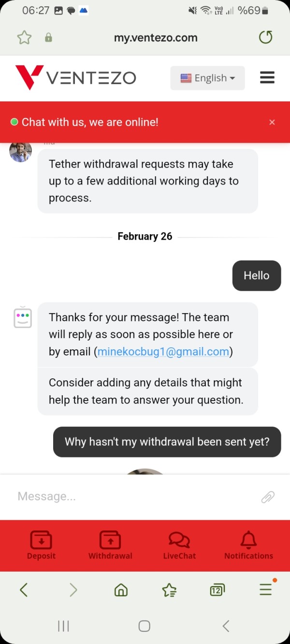Open the browser options menu
Screen dimensions: 290x644
click(x=266, y=589)
